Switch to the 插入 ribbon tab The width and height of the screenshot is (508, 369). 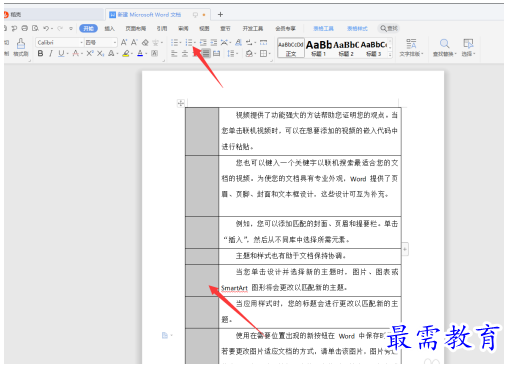coord(109,29)
